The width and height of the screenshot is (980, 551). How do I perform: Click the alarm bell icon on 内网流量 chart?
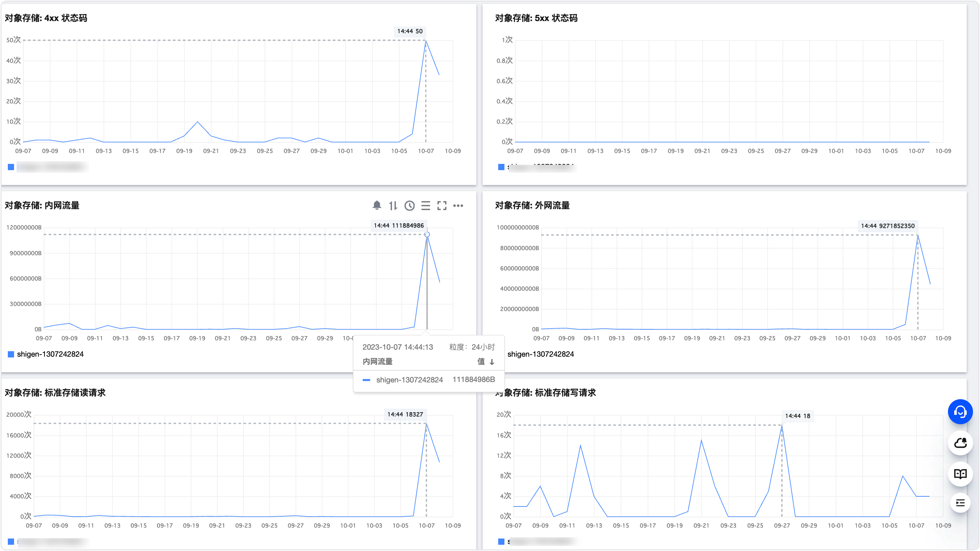click(x=377, y=205)
